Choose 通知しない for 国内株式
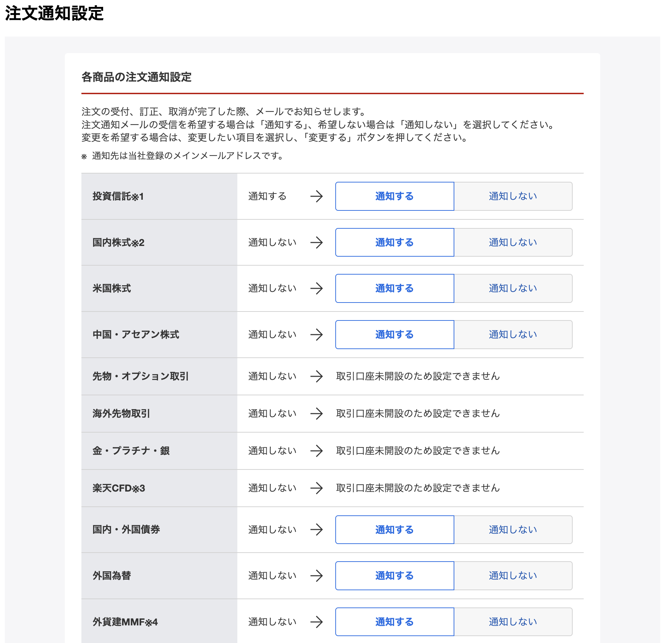 coord(513,242)
